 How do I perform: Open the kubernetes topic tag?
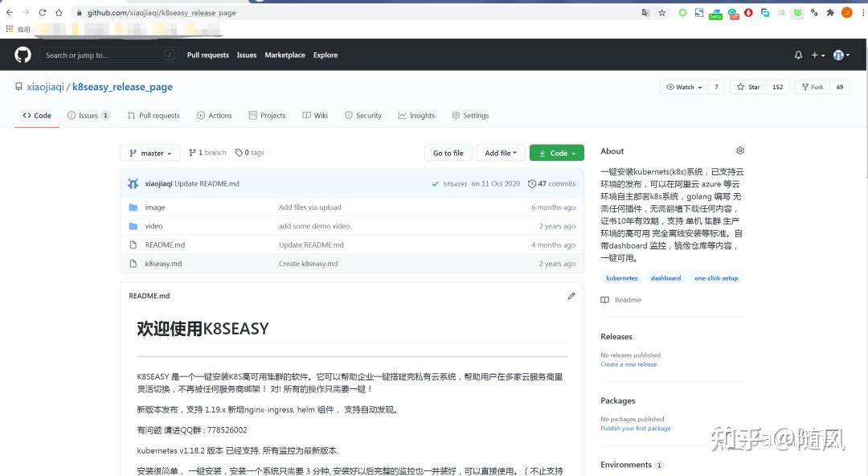(621, 278)
